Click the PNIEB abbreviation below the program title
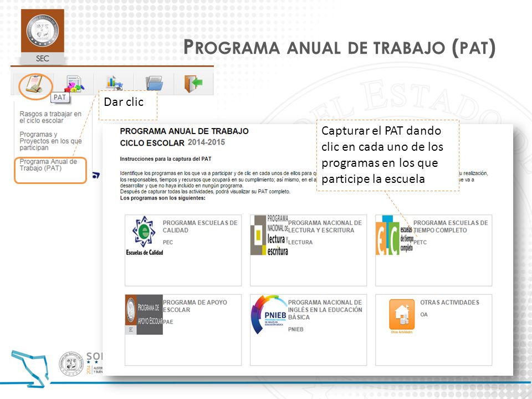Image resolution: width=532 pixels, height=399 pixels. pos(295,329)
